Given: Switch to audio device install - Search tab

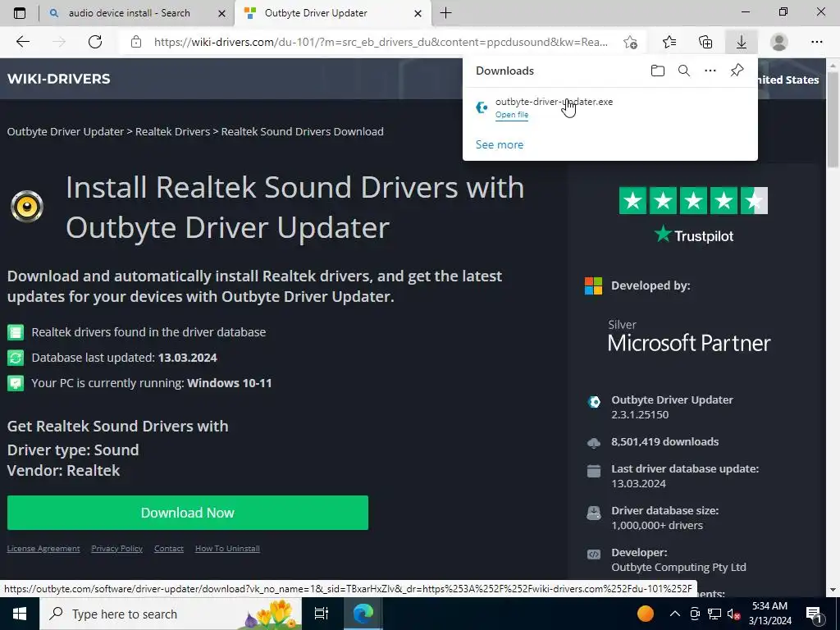Looking at the screenshot, I should click(129, 13).
